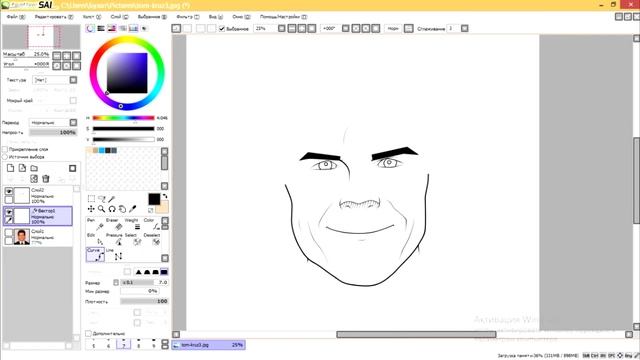Create a new layer folder
The width and height of the screenshot is (640, 360).
tap(34, 168)
